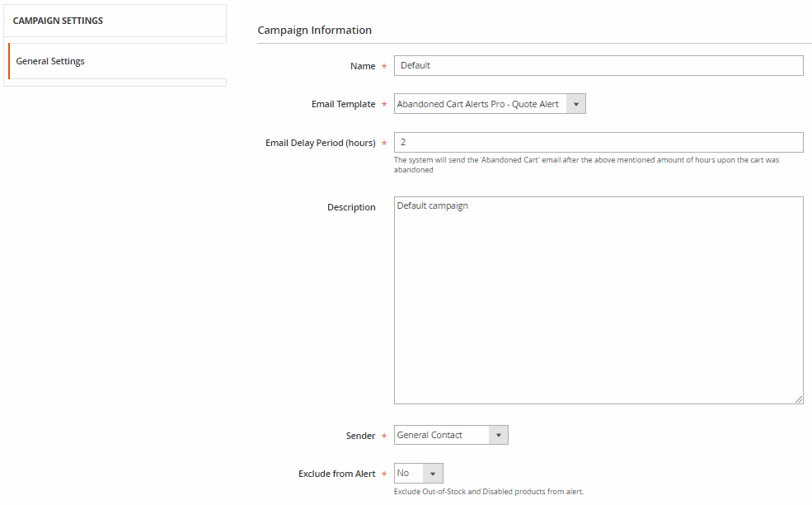This screenshot has height=505, width=812.
Task: Click into the Email Delay Period field
Action: click(x=598, y=142)
